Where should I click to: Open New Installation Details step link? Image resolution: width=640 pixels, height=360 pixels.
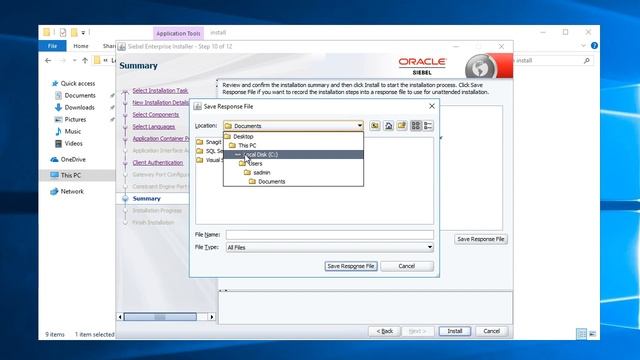click(x=161, y=102)
